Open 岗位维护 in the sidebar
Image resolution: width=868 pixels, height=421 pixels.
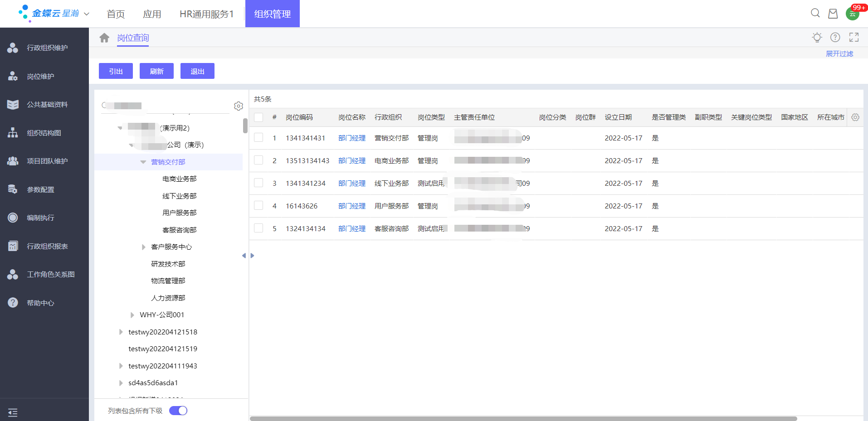pos(40,77)
